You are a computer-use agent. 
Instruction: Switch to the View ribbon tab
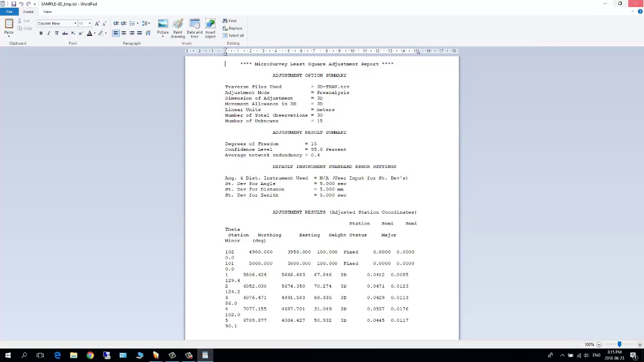point(47,12)
